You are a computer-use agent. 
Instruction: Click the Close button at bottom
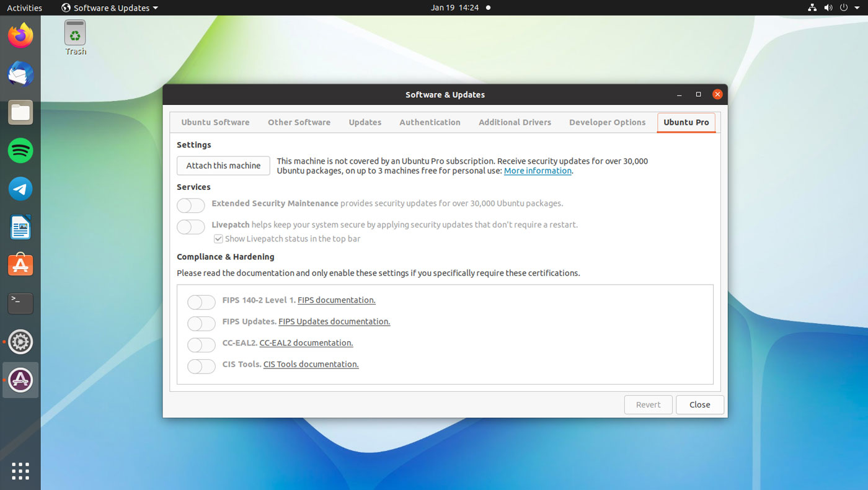pos(700,404)
